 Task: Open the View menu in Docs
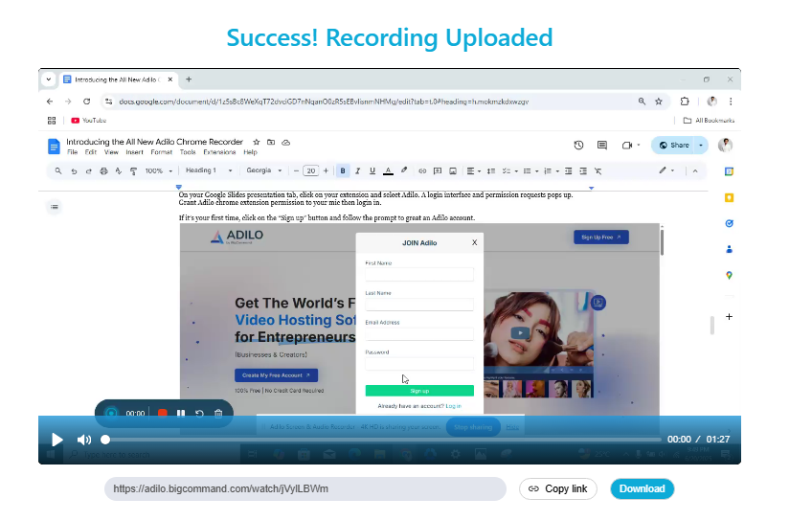pos(111,152)
